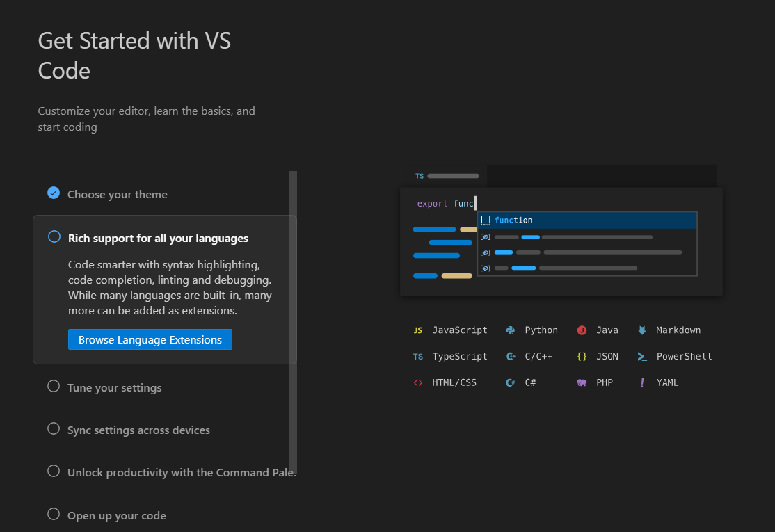Image resolution: width=775 pixels, height=532 pixels.
Task: Click the HTML/CSS language icon
Action: click(418, 383)
